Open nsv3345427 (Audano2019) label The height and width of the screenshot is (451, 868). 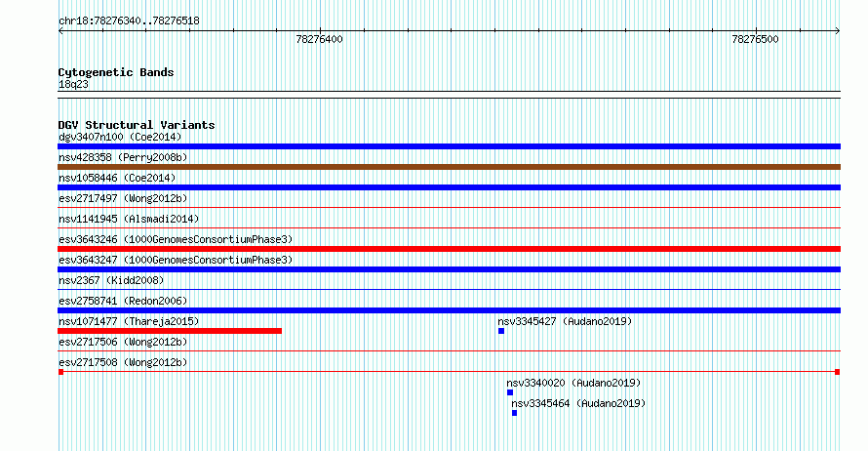pyautogui.click(x=565, y=321)
